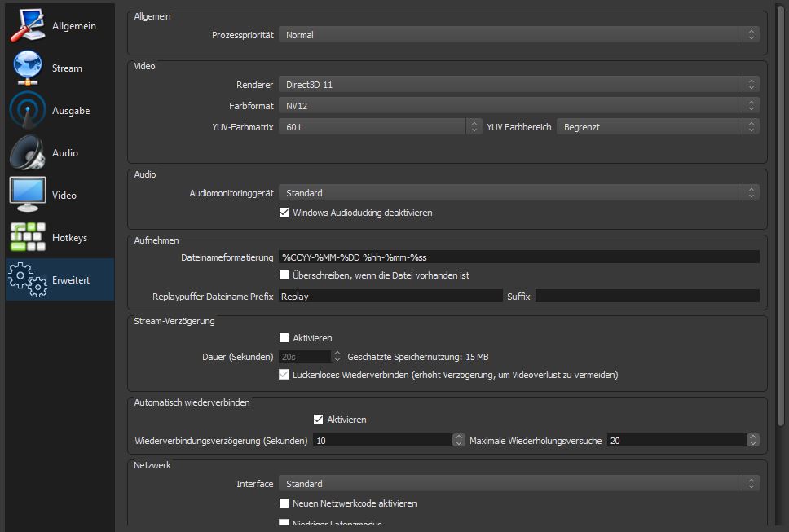Uncheck Automatisch wiederverbinden Aktivieren
Image resolution: width=789 pixels, height=532 pixels.
[318, 419]
